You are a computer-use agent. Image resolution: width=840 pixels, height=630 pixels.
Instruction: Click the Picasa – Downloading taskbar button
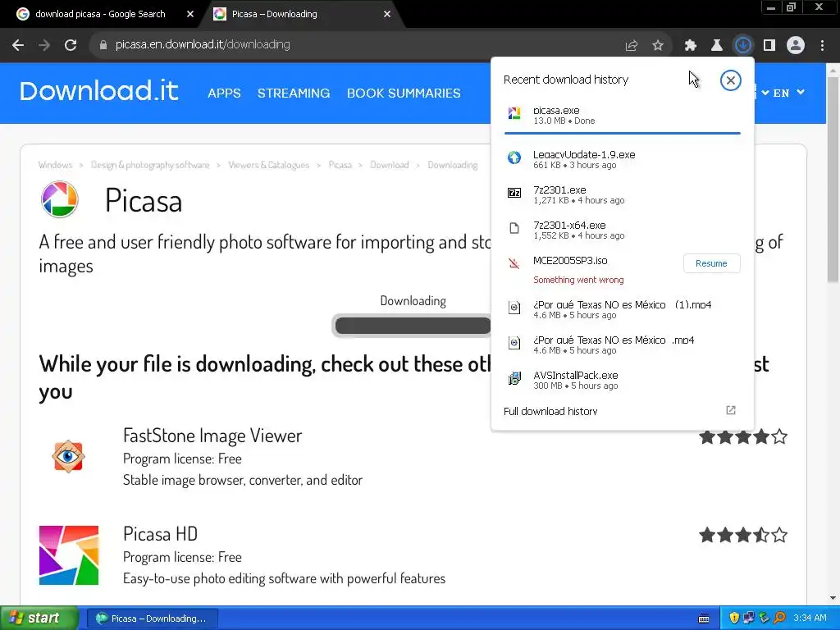pyautogui.click(x=152, y=619)
